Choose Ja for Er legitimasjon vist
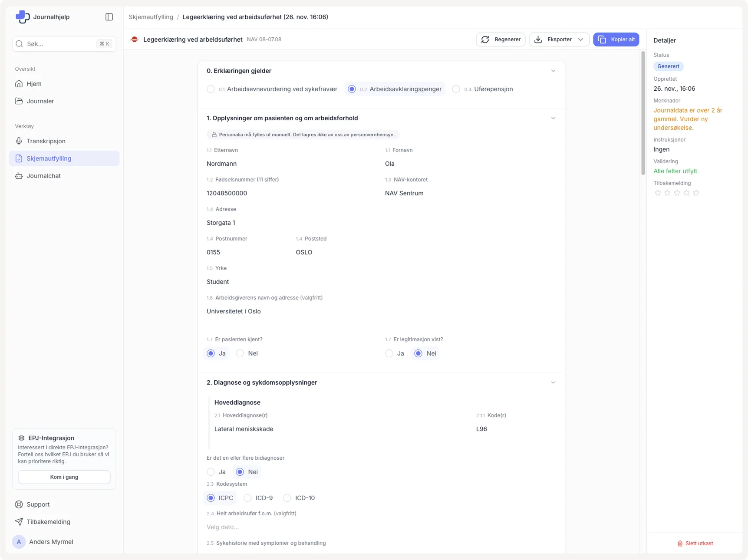The height and width of the screenshot is (560, 748). [x=389, y=353]
